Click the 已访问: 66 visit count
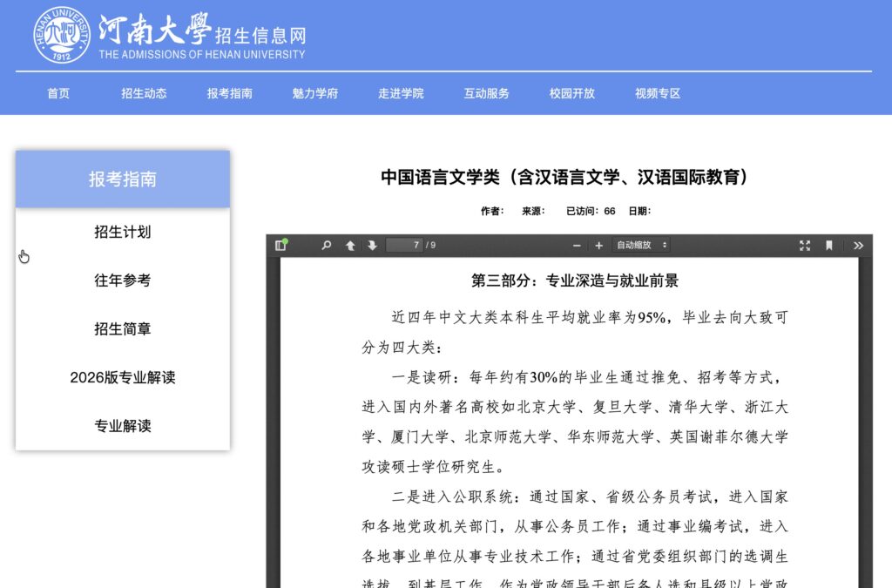 coord(591,211)
